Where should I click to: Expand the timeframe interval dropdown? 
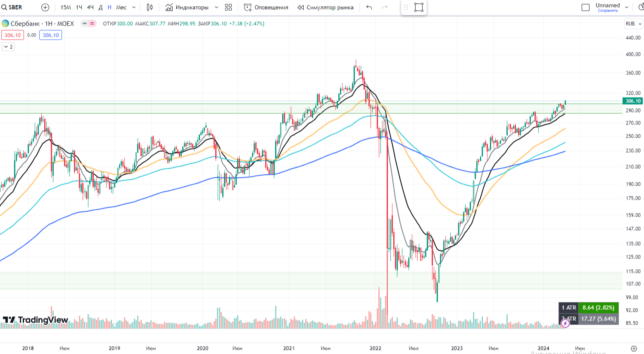(134, 7)
